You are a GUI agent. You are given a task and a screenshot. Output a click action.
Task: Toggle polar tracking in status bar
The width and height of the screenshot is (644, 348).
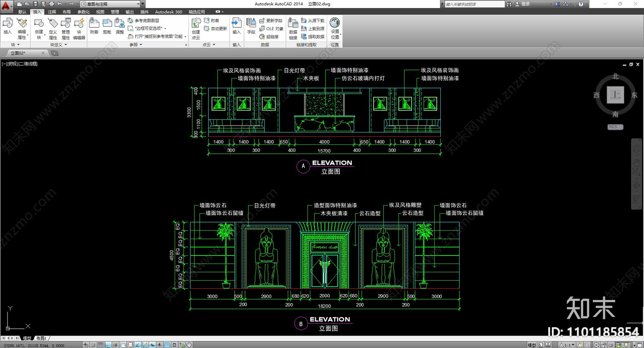[x=116, y=345]
